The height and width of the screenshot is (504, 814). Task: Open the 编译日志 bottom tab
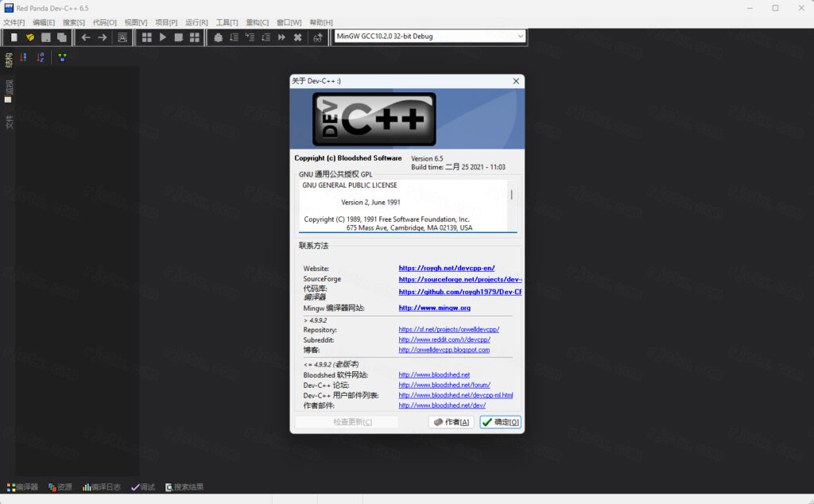[101, 487]
